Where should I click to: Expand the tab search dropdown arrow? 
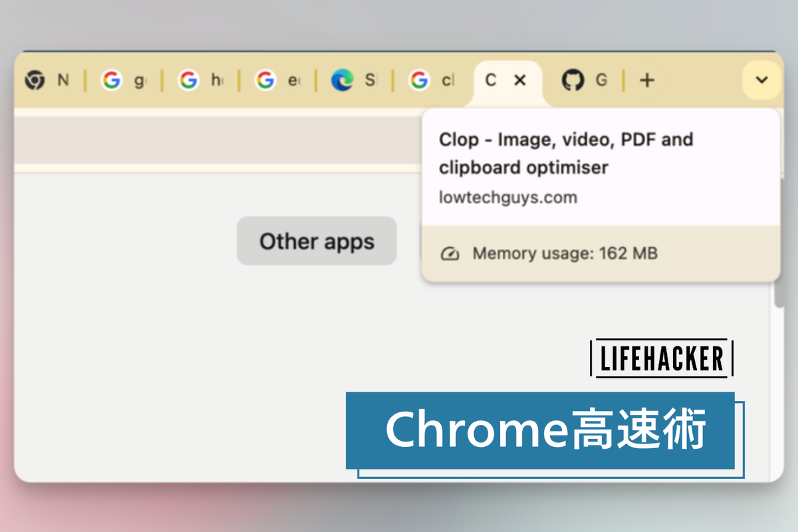(761, 80)
